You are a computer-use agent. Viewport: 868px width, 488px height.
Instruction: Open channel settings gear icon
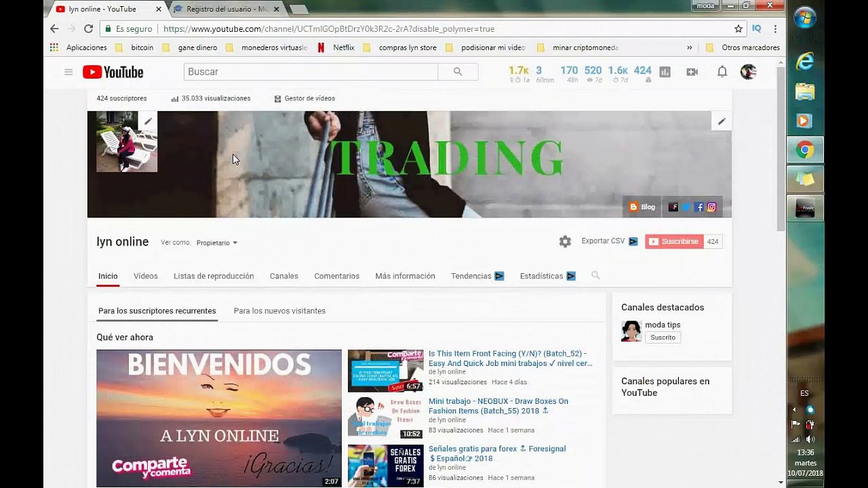565,242
